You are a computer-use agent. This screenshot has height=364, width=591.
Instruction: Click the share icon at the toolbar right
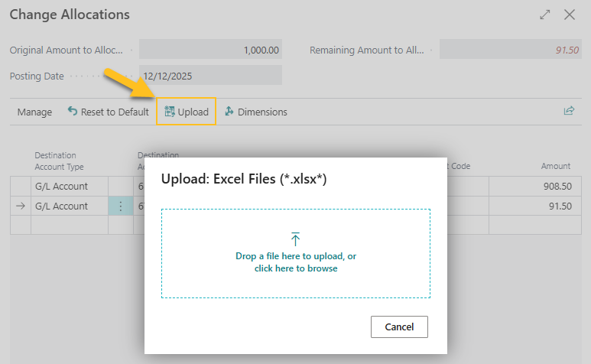click(569, 111)
